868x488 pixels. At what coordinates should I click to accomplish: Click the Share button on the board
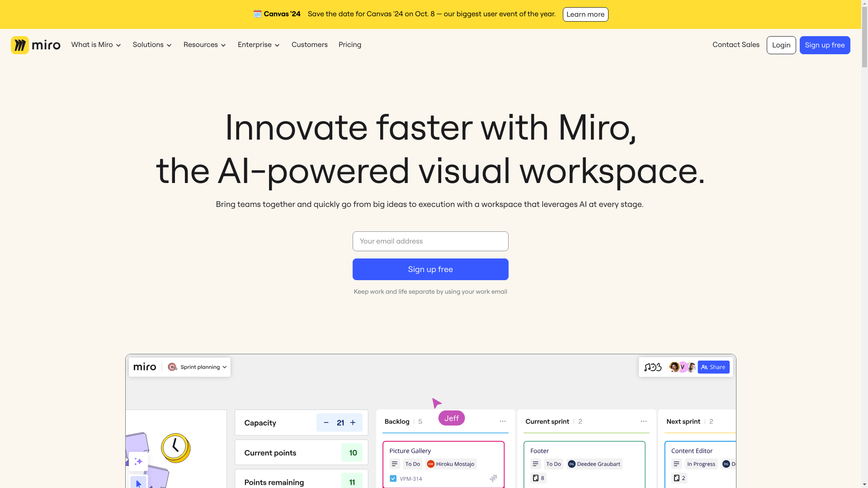[713, 367]
